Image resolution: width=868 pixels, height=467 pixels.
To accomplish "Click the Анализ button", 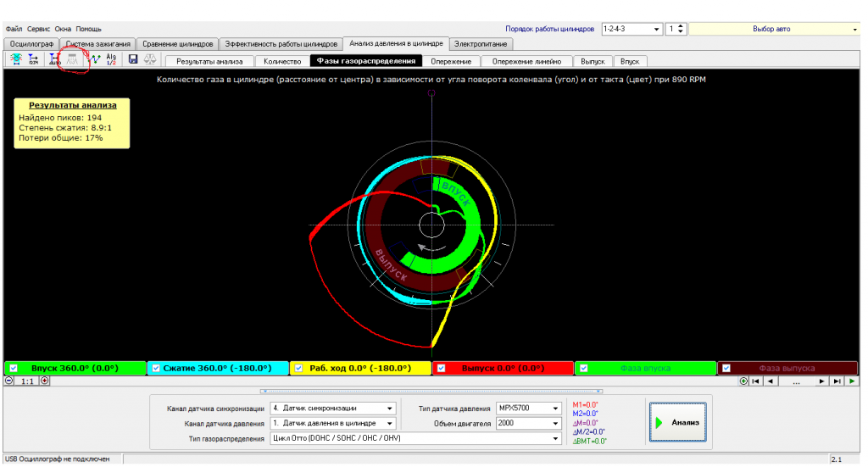I will [x=677, y=422].
